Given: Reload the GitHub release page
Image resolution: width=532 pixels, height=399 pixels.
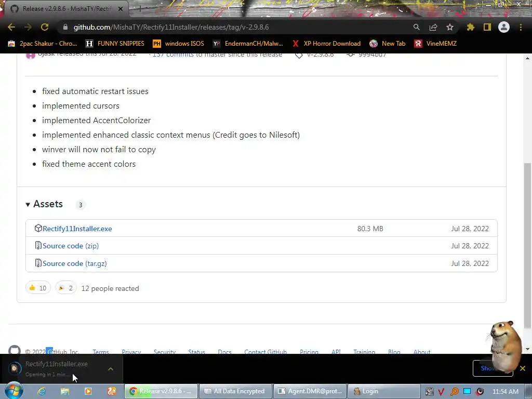Looking at the screenshot, I should 45,27.
